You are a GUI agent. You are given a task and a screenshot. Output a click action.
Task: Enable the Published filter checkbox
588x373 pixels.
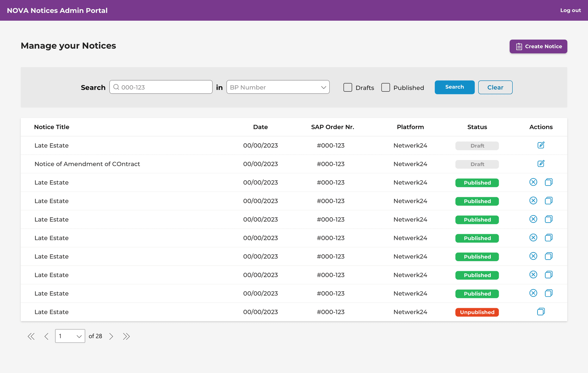[386, 88]
